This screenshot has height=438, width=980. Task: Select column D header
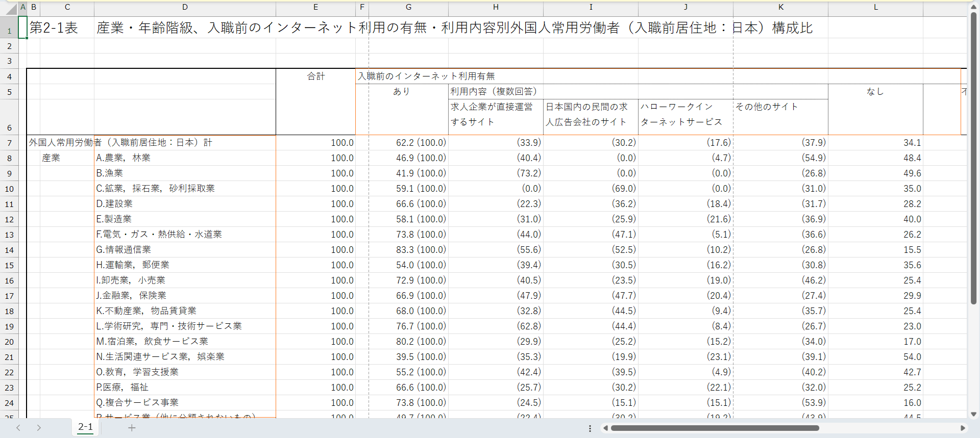click(x=185, y=7)
